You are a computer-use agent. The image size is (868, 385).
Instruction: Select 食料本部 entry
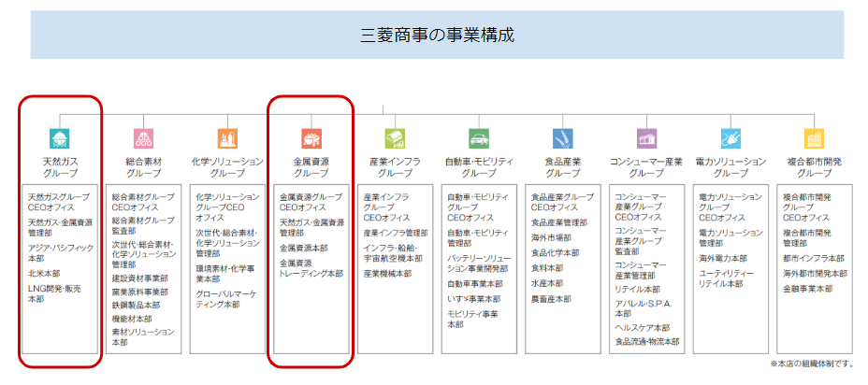click(x=547, y=268)
